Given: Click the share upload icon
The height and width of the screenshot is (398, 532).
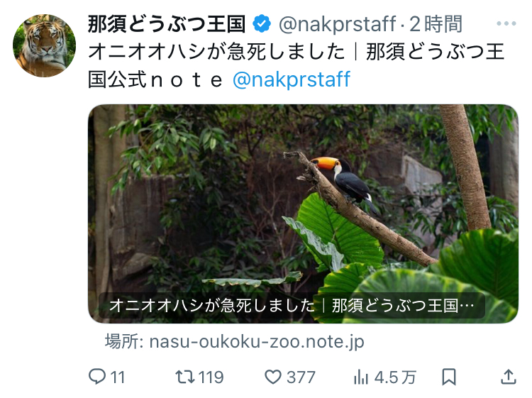Looking at the screenshot, I should coord(509,377).
